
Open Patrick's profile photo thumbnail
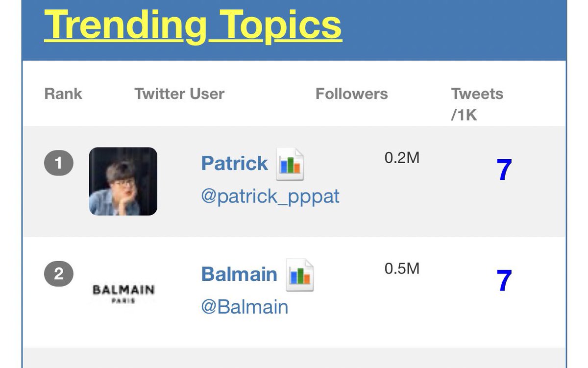[x=123, y=181]
